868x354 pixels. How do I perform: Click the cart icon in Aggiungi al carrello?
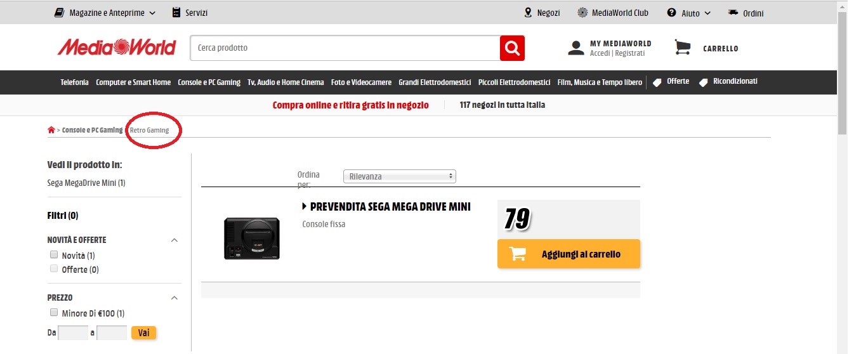pos(518,254)
